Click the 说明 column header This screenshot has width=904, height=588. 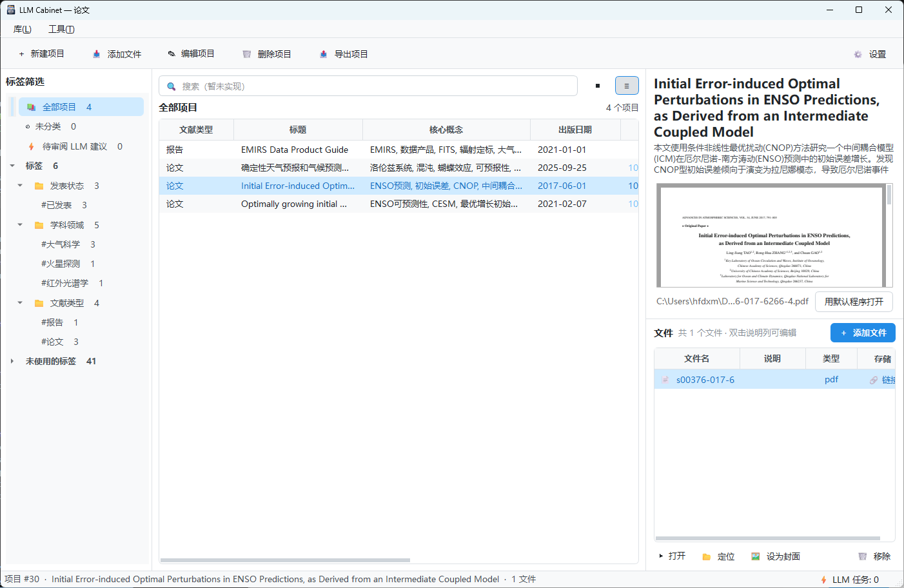coord(772,358)
